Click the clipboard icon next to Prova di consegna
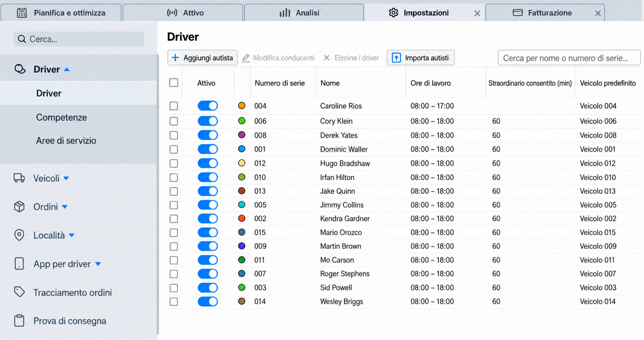This screenshot has height=340, width=644. [19, 321]
